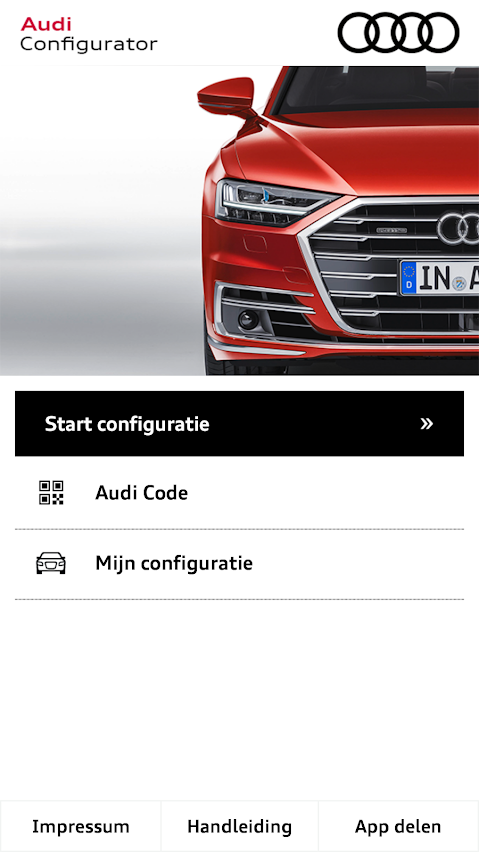The image size is (479, 852).
Task: Click the Audi four rings logo in header
Action: click(398, 32)
